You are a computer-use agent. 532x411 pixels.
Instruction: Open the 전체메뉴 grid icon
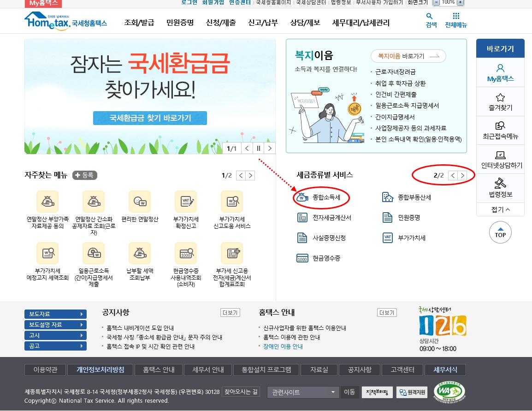456,16
